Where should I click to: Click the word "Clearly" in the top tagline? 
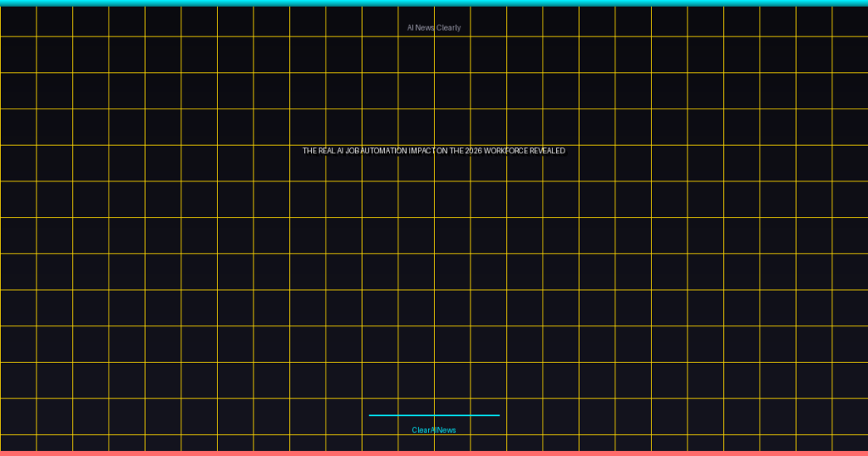pos(448,28)
